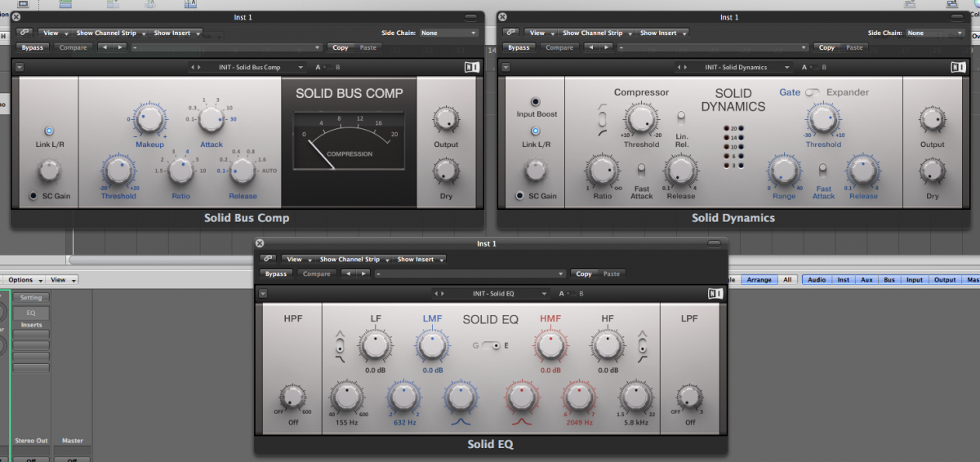Toggle compressor Fast Attack switch in Solid Dynamics

(x=641, y=170)
